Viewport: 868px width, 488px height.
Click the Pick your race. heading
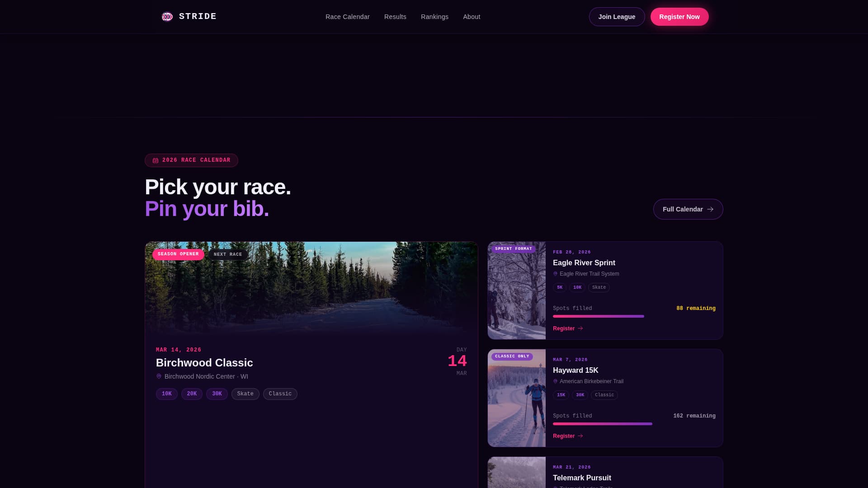(x=217, y=187)
